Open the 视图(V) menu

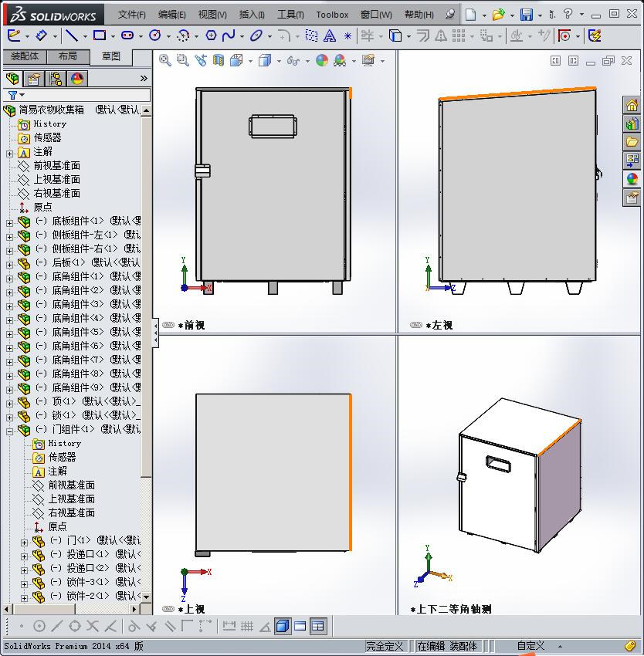pos(212,15)
